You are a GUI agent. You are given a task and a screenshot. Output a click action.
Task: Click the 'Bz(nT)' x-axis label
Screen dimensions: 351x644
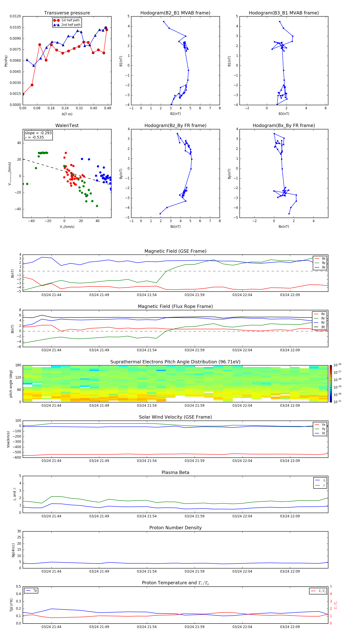click(x=175, y=227)
